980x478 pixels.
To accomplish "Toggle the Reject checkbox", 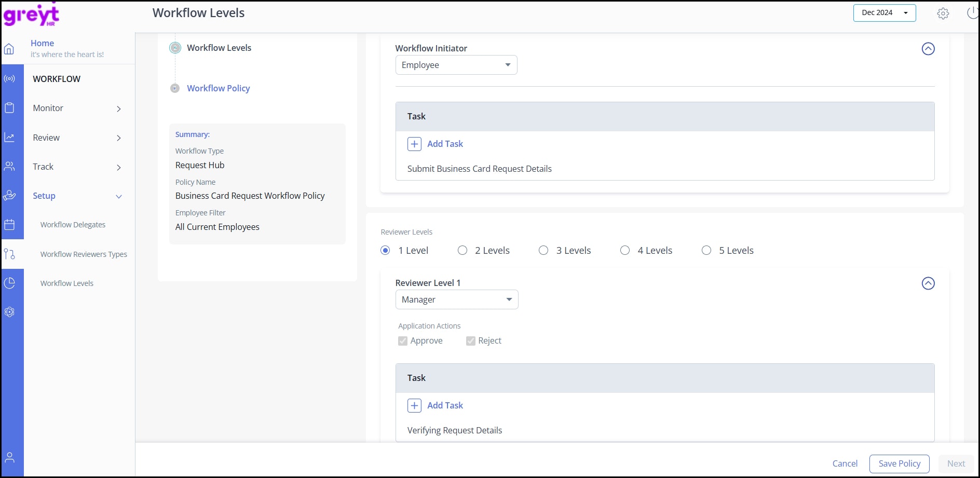I will pyautogui.click(x=471, y=341).
